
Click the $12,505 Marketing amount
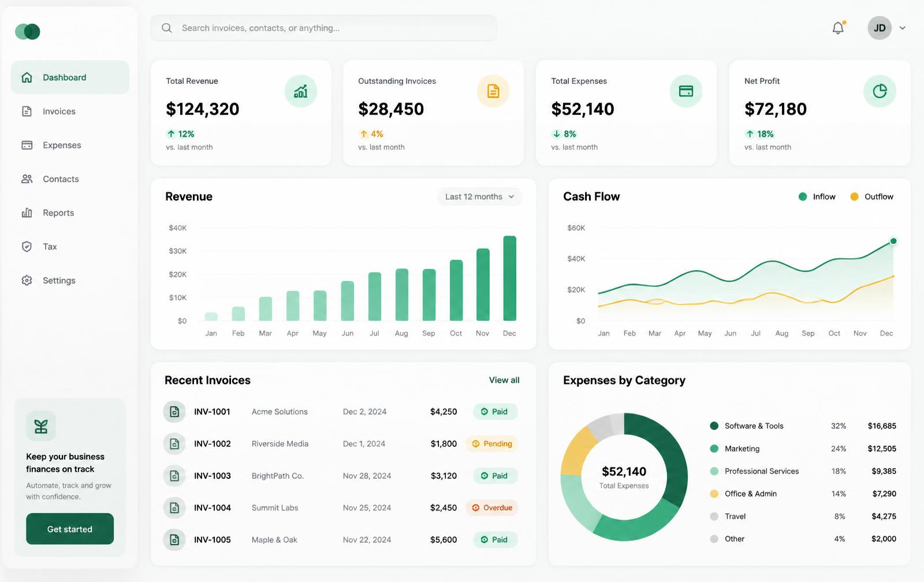click(x=882, y=449)
